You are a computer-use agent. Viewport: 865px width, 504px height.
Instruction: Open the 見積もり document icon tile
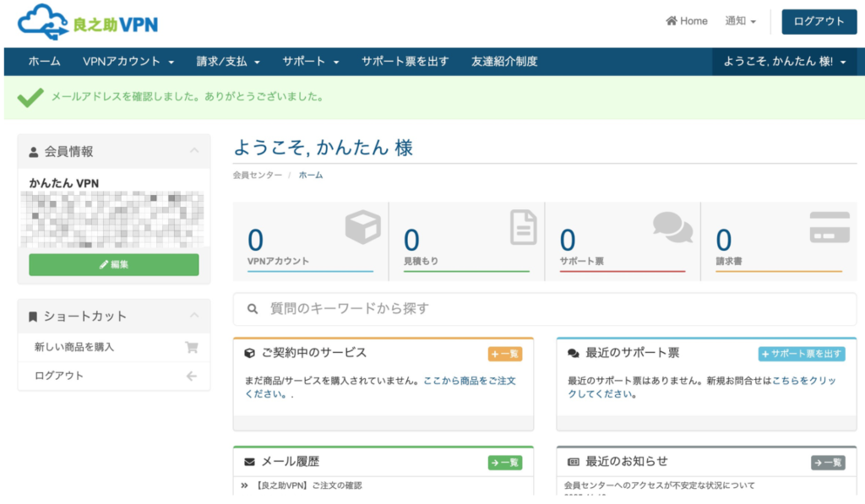466,241
